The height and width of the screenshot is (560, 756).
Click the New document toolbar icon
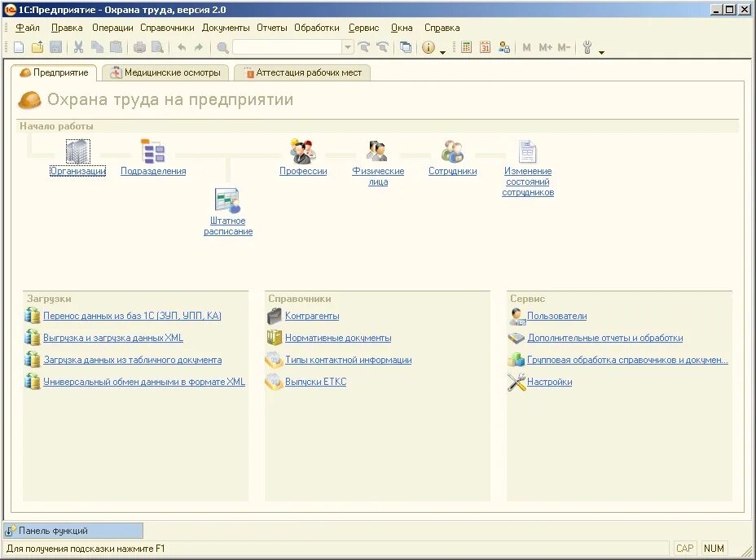19,47
